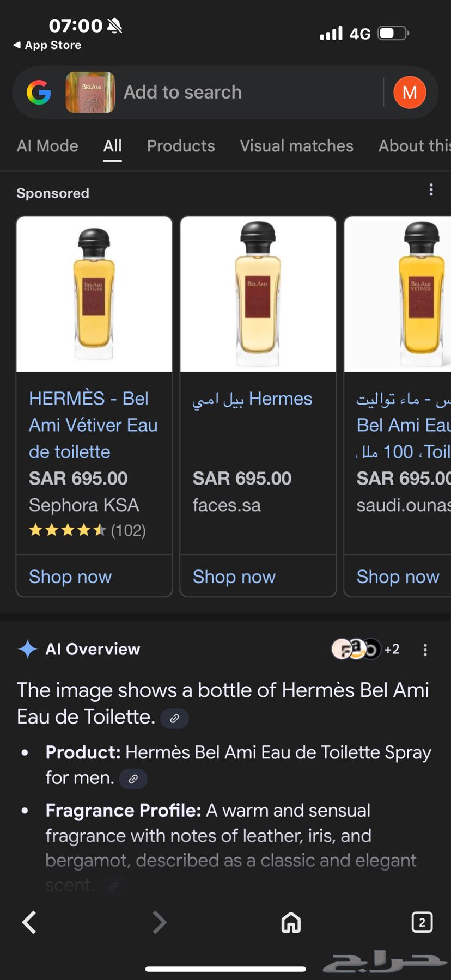The image size is (451, 980).
Task: Open Visual matches tab
Action: 296,146
